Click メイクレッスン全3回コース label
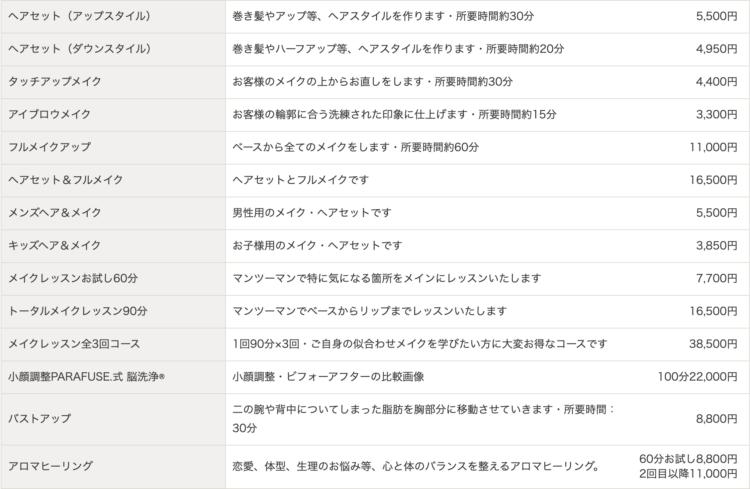The image size is (750, 489). tap(74, 344)
